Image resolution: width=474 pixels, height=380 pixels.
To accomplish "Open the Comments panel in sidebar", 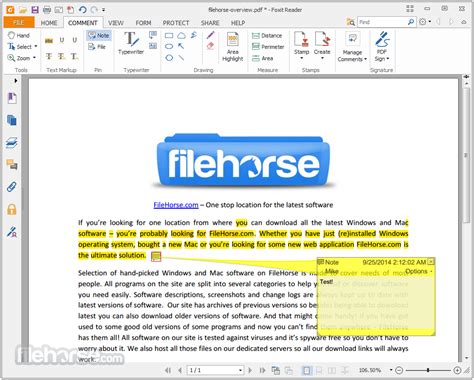I will pos(12,165).
